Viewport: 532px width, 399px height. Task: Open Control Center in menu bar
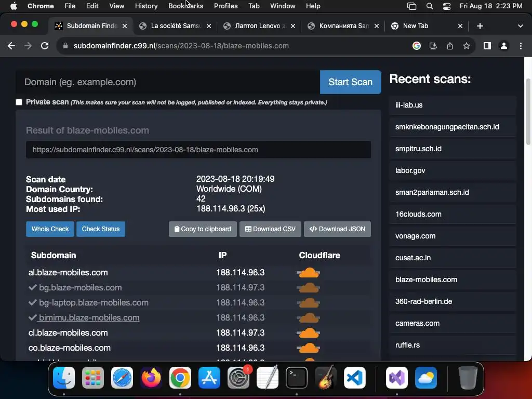(x=447, y=6)
